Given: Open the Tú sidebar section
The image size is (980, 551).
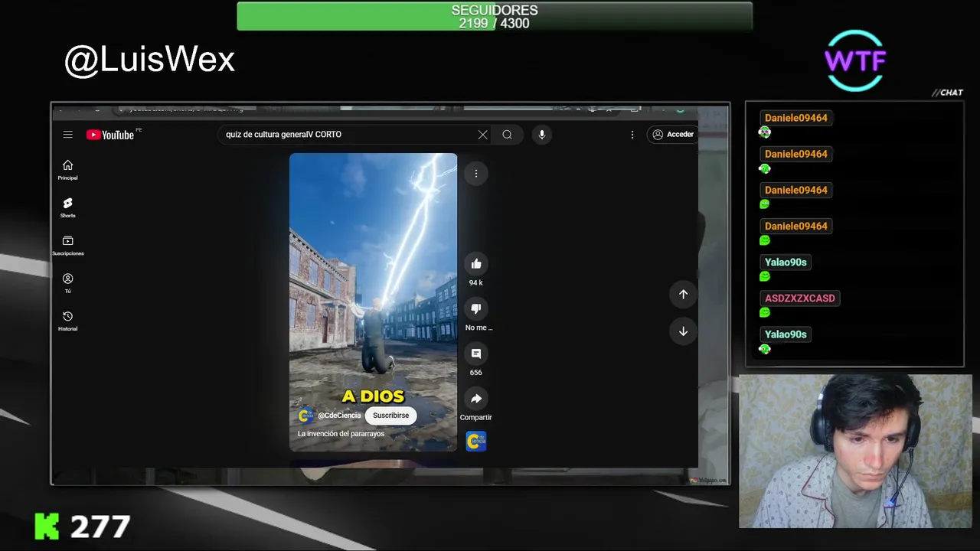Looking at the screenshot, I should coord(67,283).
